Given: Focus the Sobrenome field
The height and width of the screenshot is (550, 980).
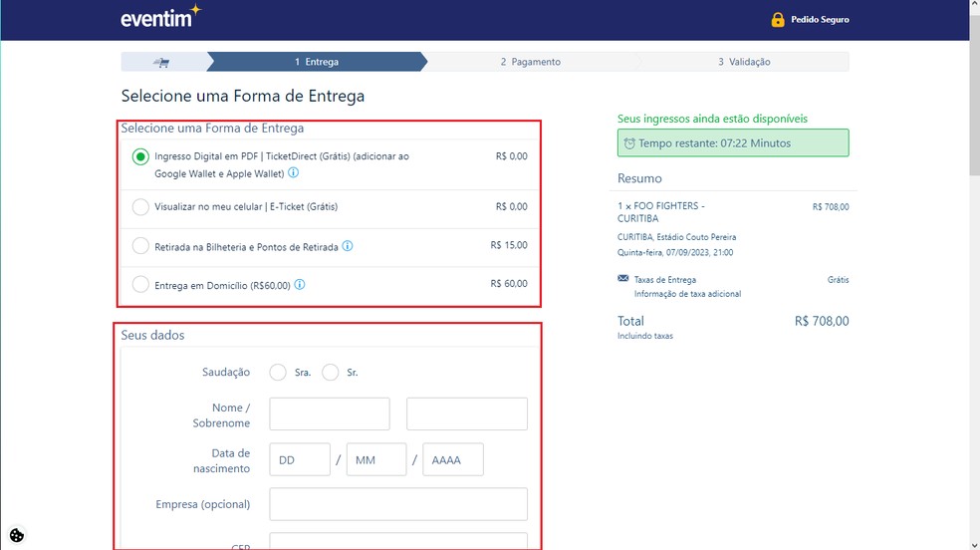Looking at the screenshot, I should (467, 413).
